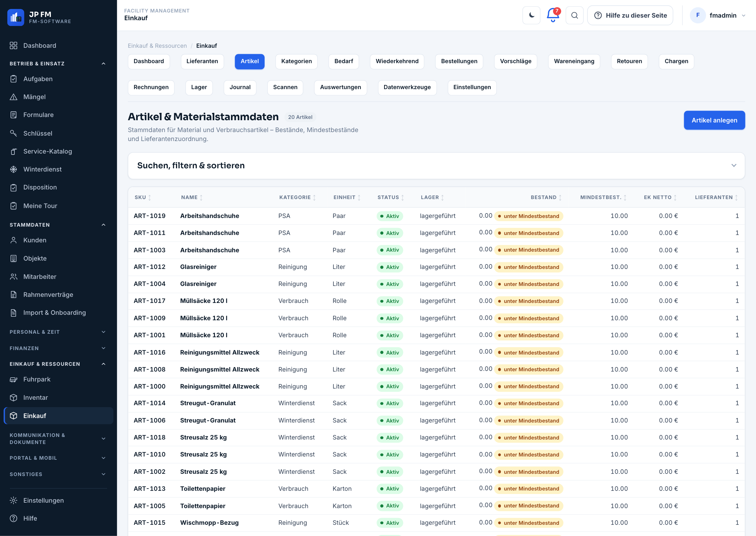This screenshot has height=536, width=756.
Task: Sort the table by SKU column
Action: 143,197
